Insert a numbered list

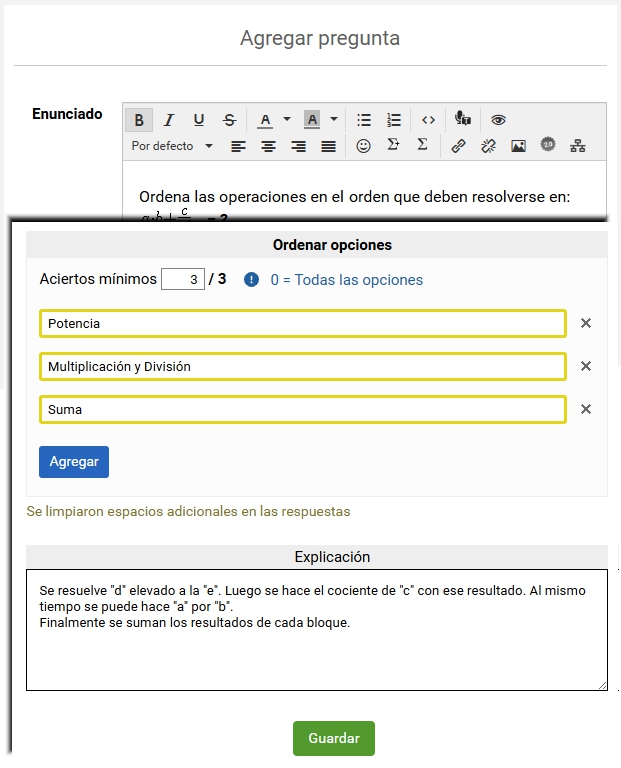pos(394,120)
